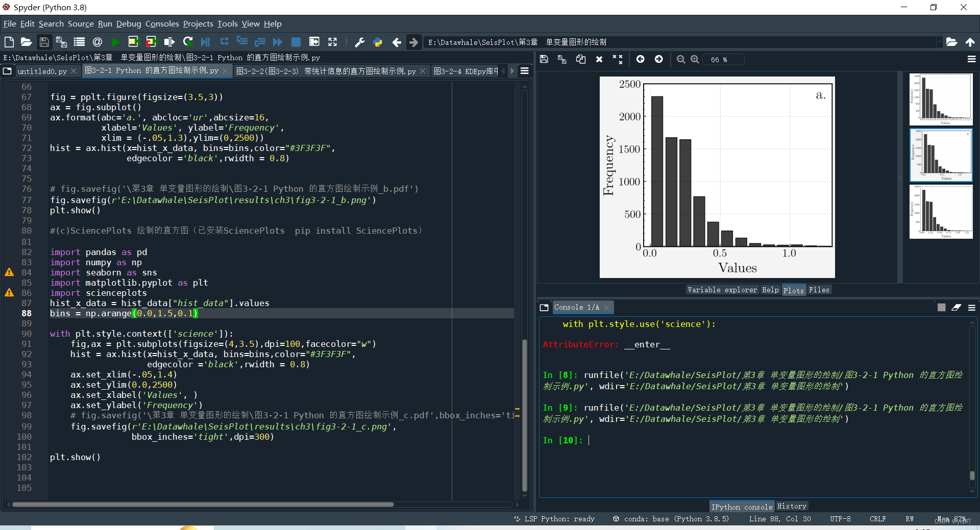The image size is (980, 530).
Task: Toggle the RW permission indicator
Action: [x=910, y=519]
